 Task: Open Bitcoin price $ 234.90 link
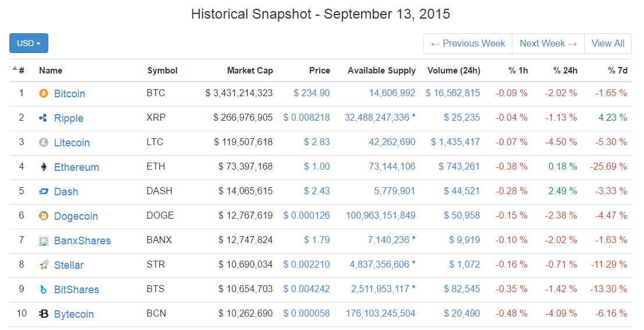pos(312,93)
